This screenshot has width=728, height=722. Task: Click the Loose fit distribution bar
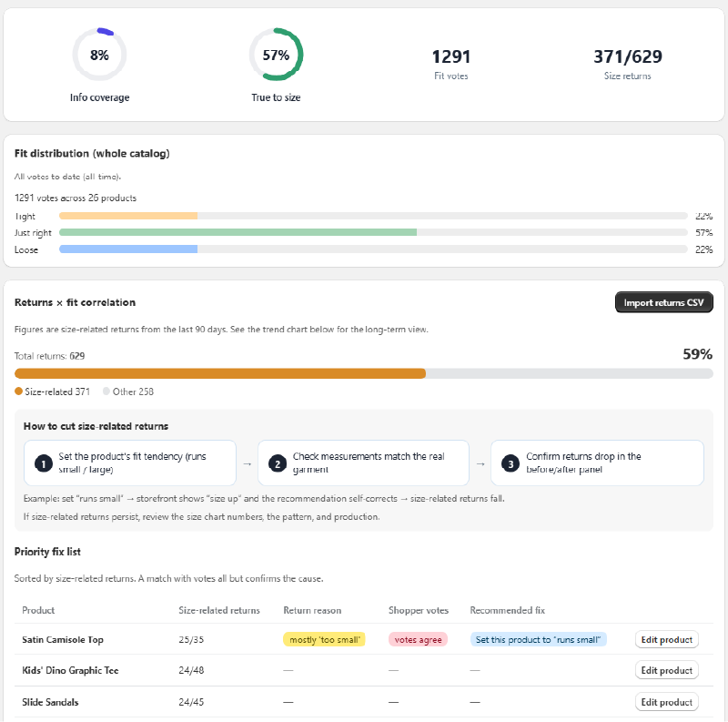[x=373, y=249]
